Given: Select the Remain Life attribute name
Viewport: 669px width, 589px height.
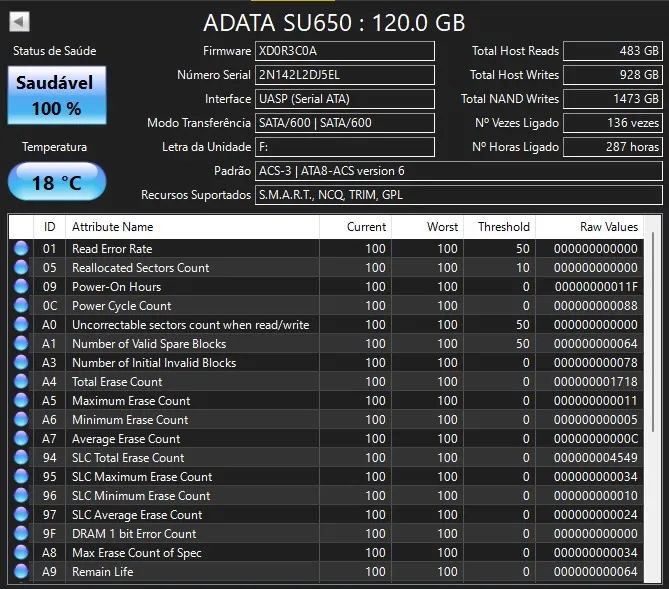Looking at the screenshot, I should click(x=102, y=572).
